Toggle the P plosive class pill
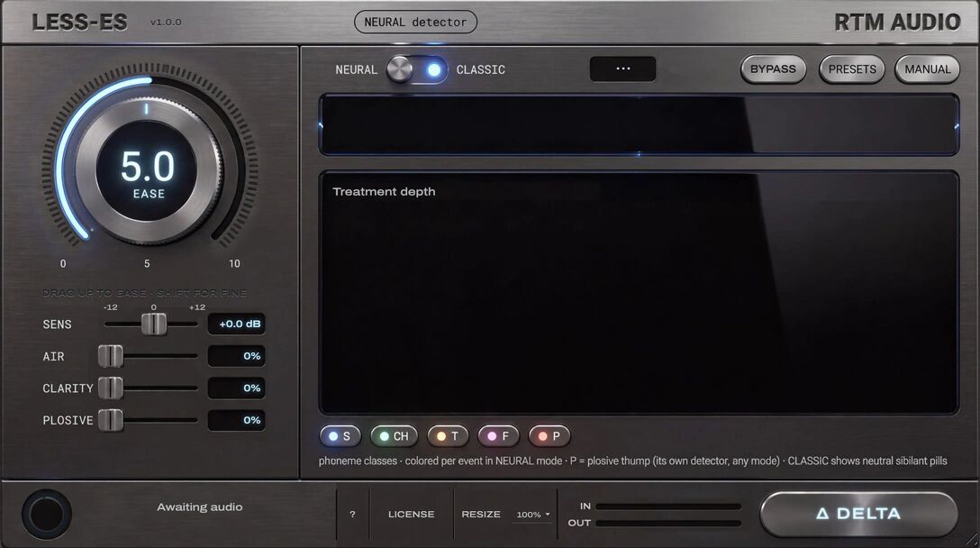 549,436
